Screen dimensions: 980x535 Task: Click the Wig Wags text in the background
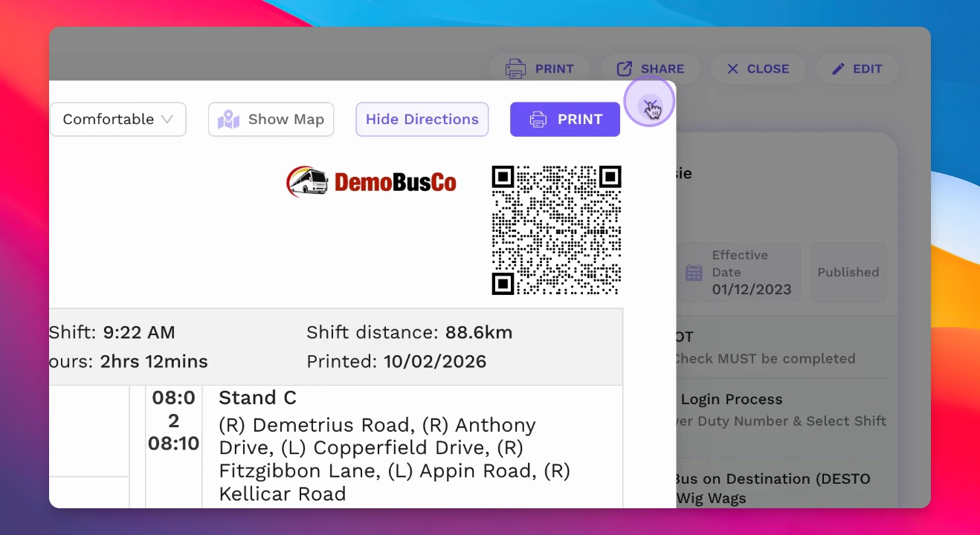pyautogui.click(x=710, y=498)
